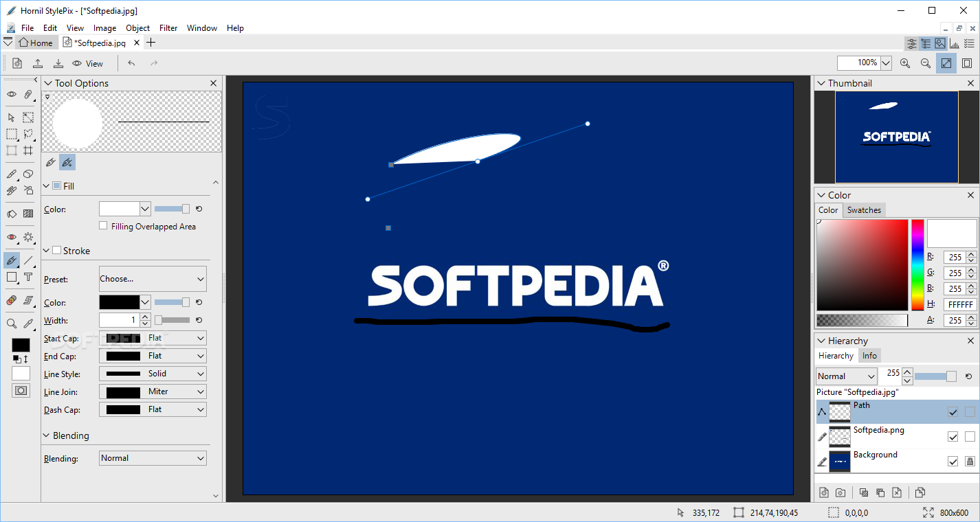The image size is (980, 522).
Task: Toggle lock box on Softpedia.png layer
Action: pyautogui.click(x=970, y=437)
